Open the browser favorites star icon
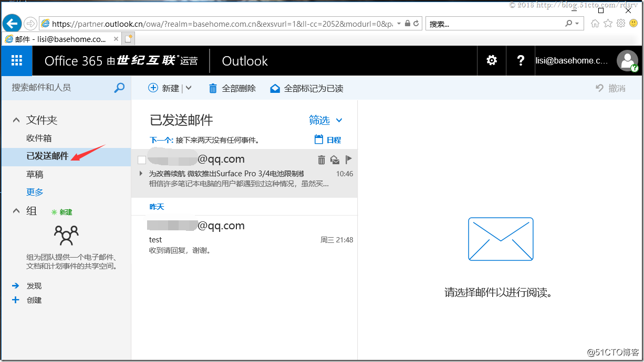 [608, 24]
